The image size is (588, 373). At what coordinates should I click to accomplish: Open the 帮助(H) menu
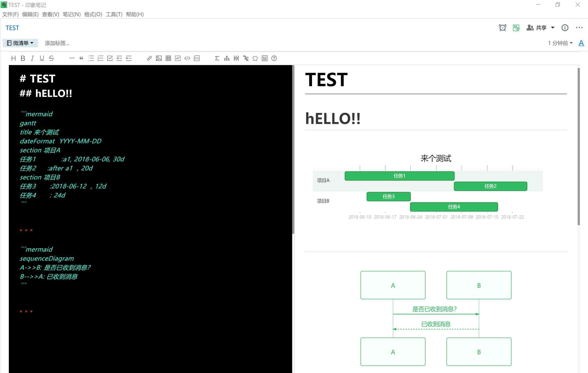(x=135, y=14)
